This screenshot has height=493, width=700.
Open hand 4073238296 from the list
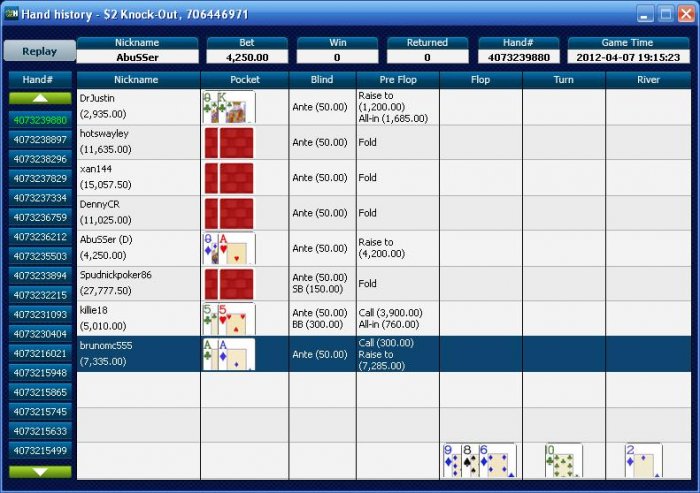pos(40,159)
